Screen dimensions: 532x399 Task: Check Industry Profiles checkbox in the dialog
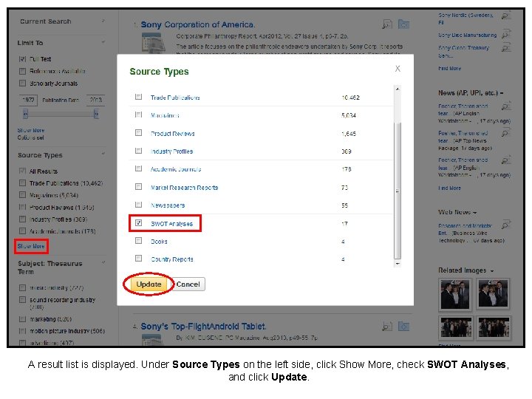click(x=138, y=151)
